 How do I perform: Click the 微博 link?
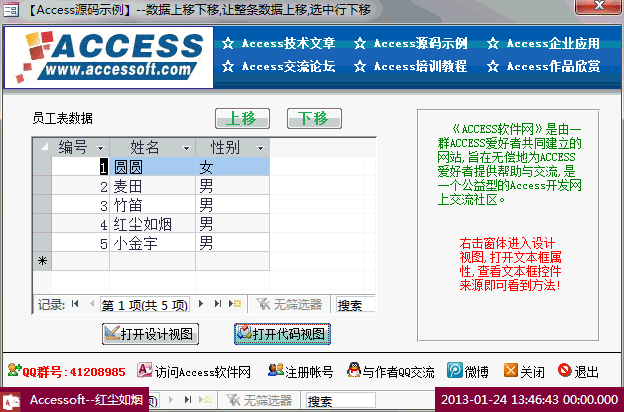click(477, 372)
